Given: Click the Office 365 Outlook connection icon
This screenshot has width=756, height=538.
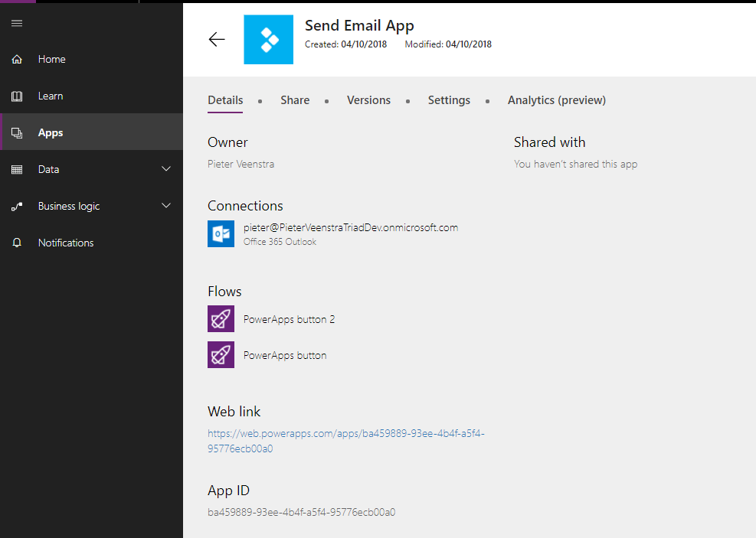Looking at the screenshot, I should pyautogui.click(x=221, y=233).
